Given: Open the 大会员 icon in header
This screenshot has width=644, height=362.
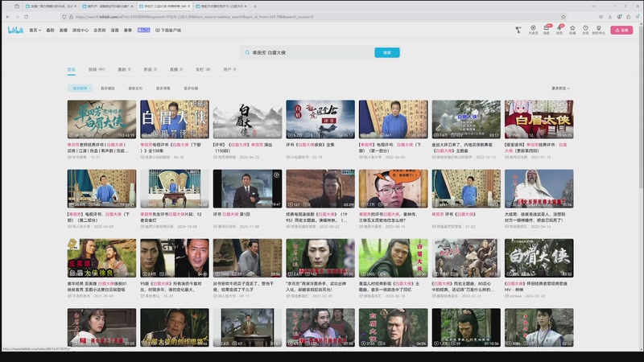Looking at the screenshot, I should click(x=533, y=30).
